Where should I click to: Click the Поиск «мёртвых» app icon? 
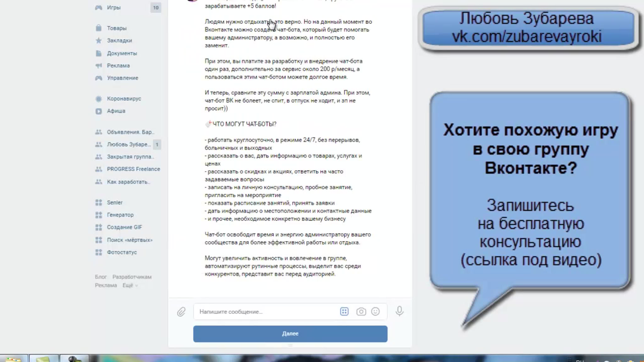[98, 240]
